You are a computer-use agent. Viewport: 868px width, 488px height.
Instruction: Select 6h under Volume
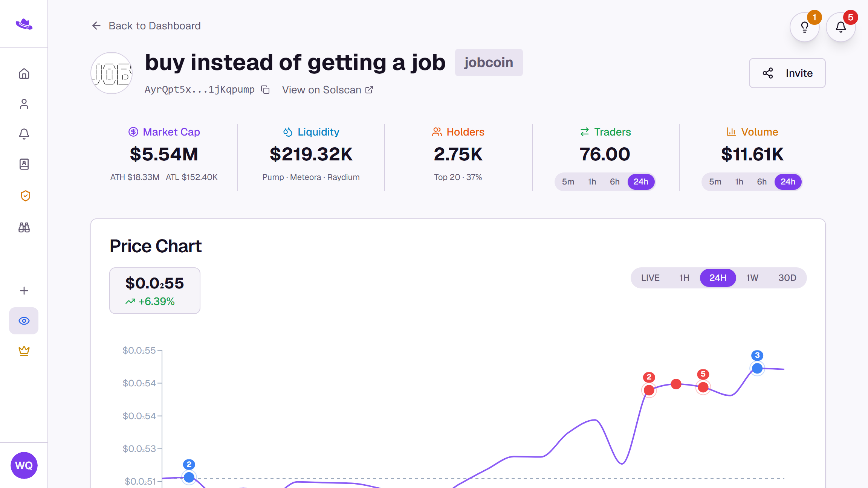click(762, 182)
